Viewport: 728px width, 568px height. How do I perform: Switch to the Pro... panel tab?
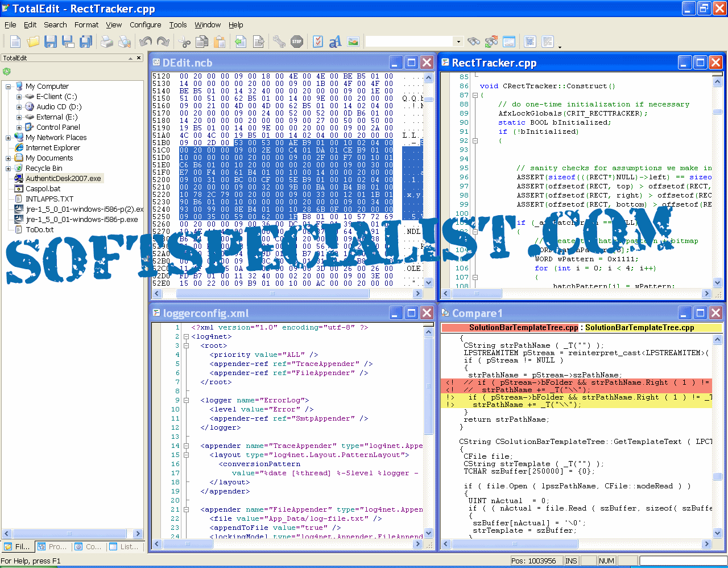pos(52,546)
